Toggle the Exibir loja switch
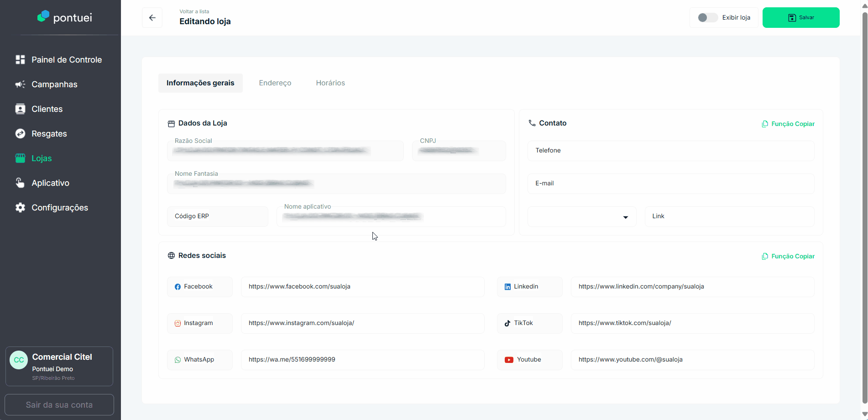 coord(707,18)
